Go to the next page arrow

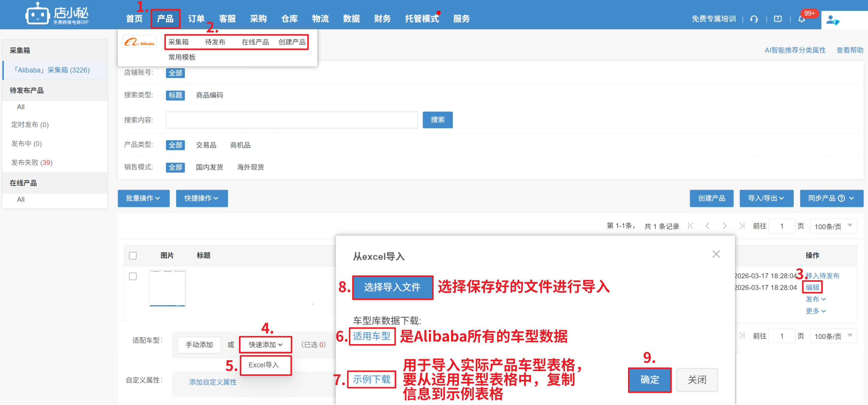[725, 226]
